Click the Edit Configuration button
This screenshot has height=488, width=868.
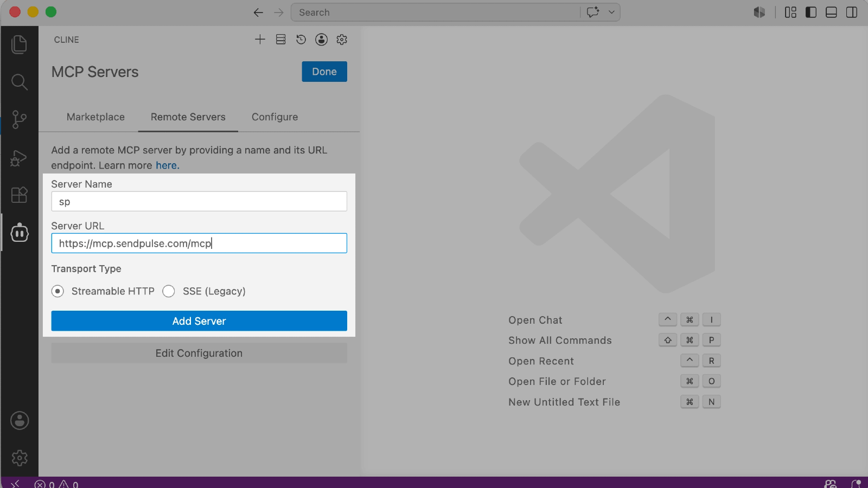[x=199, y=353]
